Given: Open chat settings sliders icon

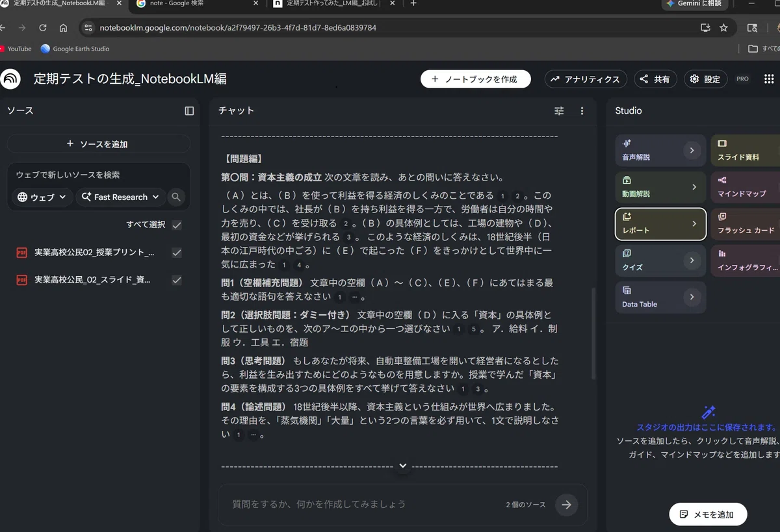Looking at the screenshot, I should point(559,111).
